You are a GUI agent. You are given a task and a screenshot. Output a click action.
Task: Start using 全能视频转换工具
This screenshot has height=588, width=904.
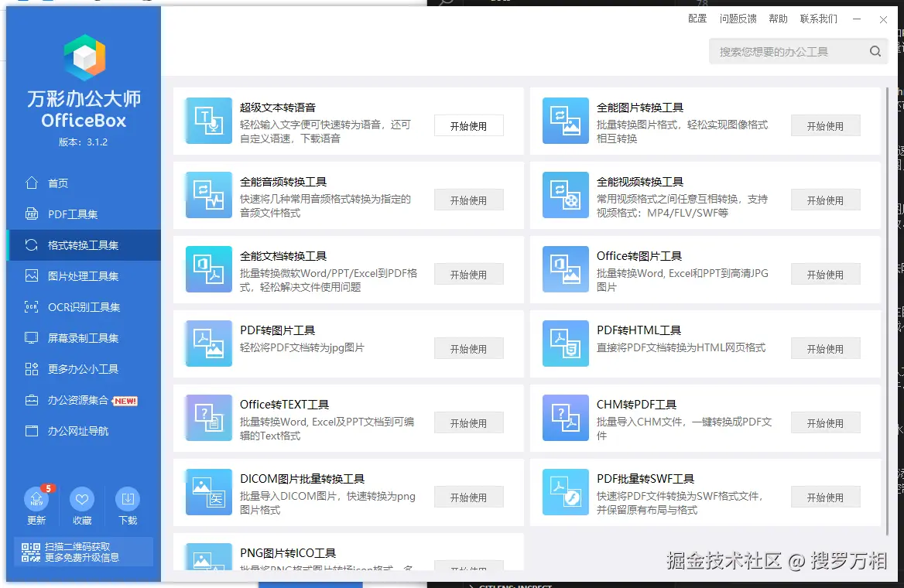click(825, 200)
